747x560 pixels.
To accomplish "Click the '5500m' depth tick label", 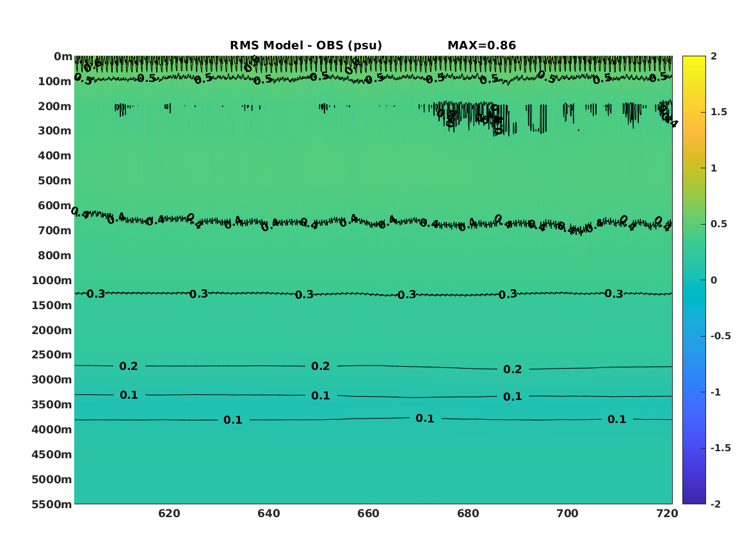I will tap(51, 504).
